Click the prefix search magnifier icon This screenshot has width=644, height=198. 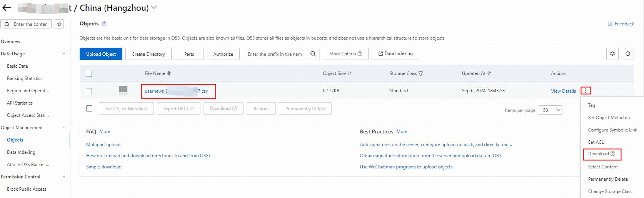[313, 54]
